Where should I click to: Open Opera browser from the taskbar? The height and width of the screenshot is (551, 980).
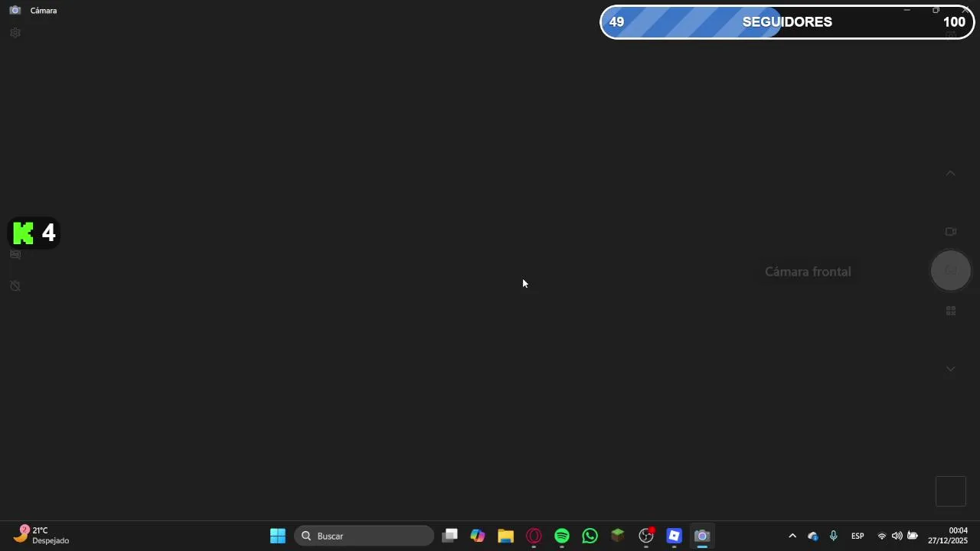click(534, 536)
